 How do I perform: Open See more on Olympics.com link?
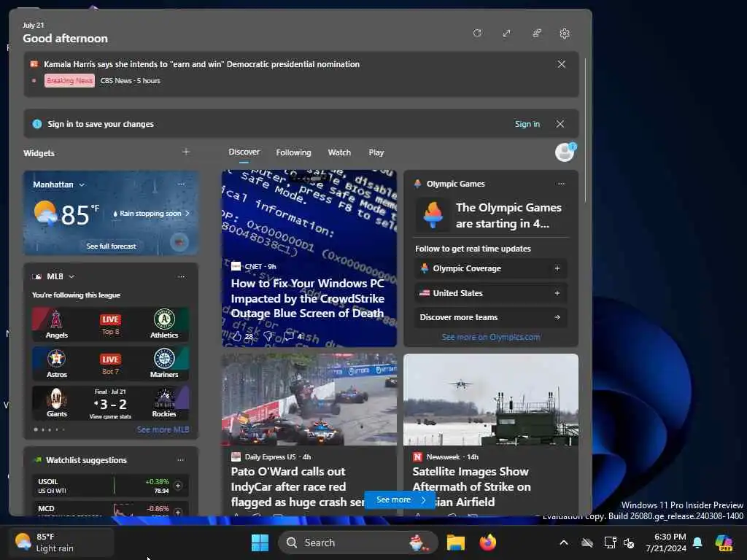(x=491, y=337)
